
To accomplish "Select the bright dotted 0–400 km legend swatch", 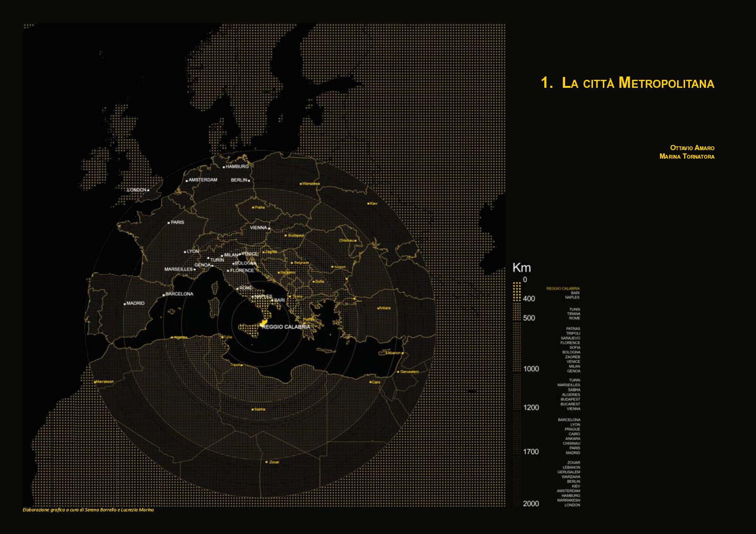I will [517, 291].
